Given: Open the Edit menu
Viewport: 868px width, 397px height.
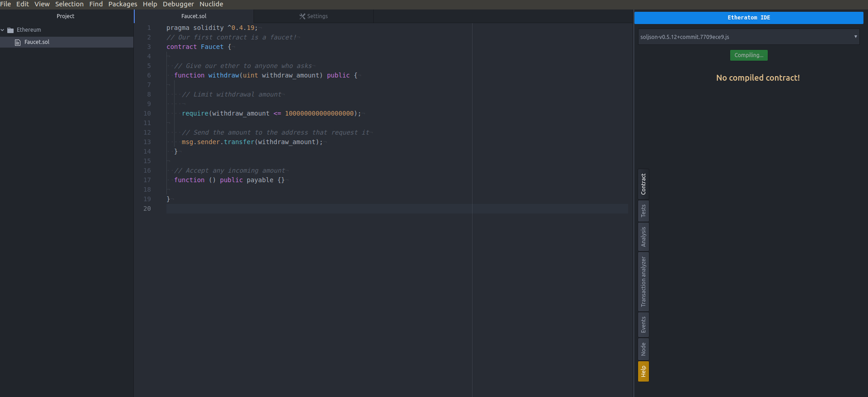Looking at the screenshot, I should pos(23,4).
